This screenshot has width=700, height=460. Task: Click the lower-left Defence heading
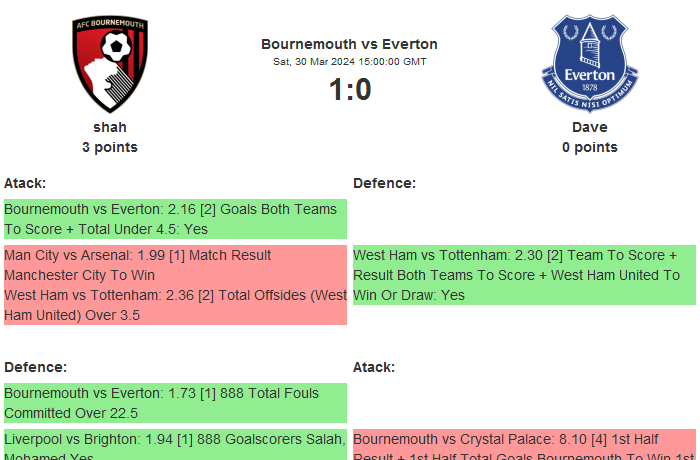(35, 367)
